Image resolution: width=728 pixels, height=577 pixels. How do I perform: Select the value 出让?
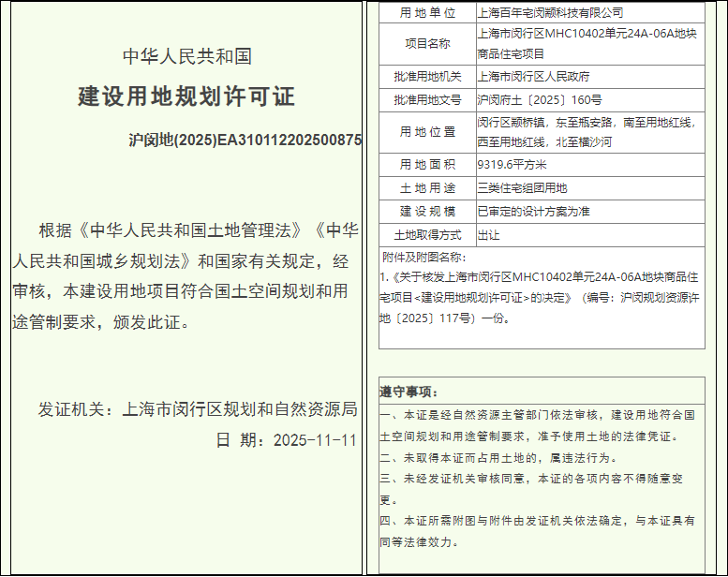tap(488, 235)
